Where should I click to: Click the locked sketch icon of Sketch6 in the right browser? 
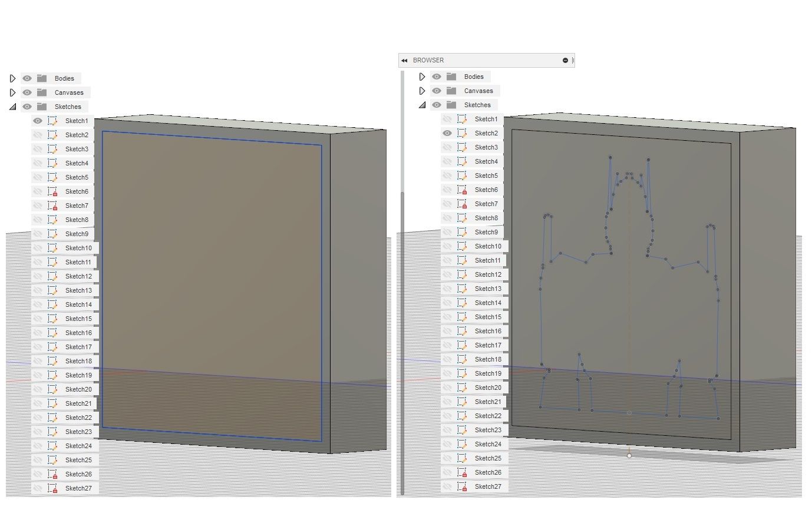point(462,190)
